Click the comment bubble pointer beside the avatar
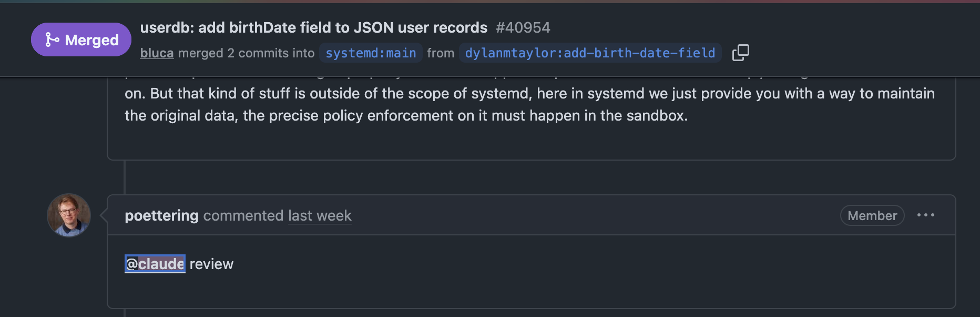The image size is (980, 317). click(104, 215)
